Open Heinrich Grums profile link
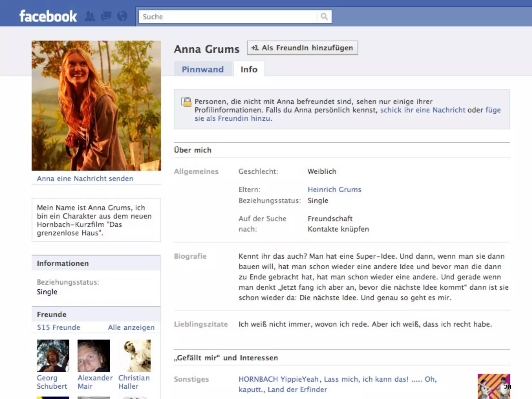This screenshot has height=399, width=532. click(x=334, y=189)
